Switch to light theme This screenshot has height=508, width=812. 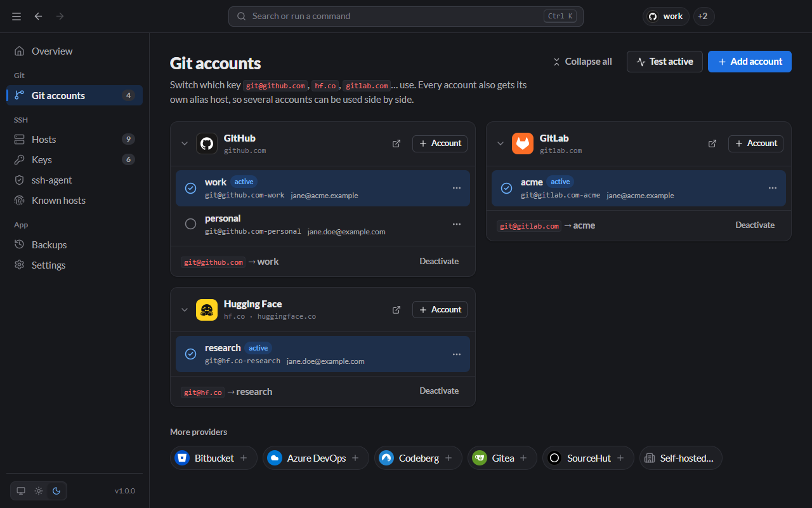(x=39, y=491)
